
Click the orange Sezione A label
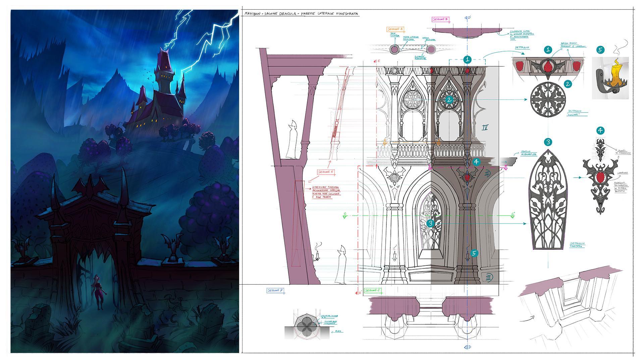point(395,29)
